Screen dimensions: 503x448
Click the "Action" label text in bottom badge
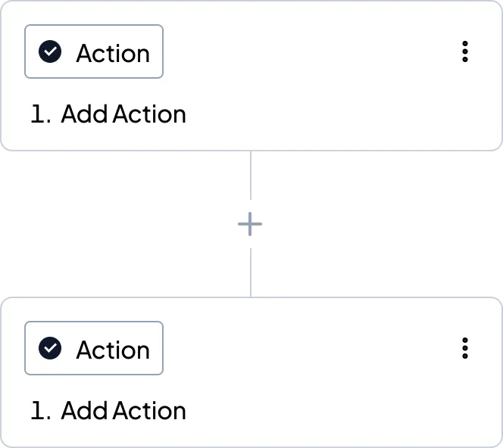click(x=113, y=350)
